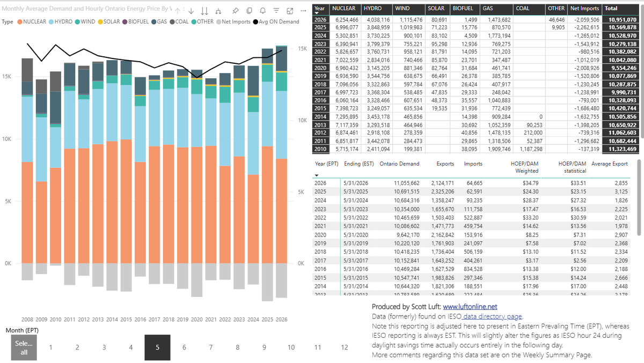Select month 8 in the slicer
Screen dimensions: 644x363
(x=238, y=347)
